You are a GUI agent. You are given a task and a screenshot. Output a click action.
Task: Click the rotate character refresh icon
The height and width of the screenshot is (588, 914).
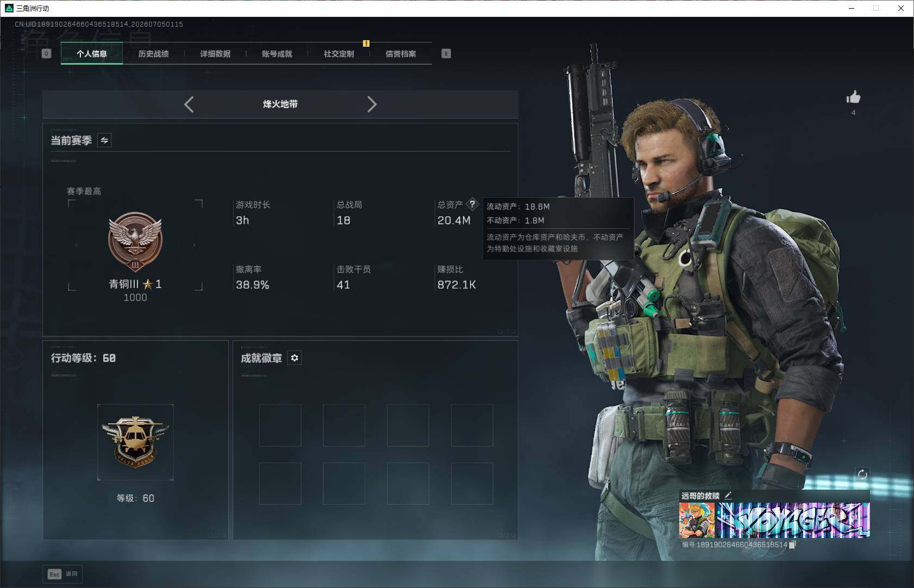[862, 474]
